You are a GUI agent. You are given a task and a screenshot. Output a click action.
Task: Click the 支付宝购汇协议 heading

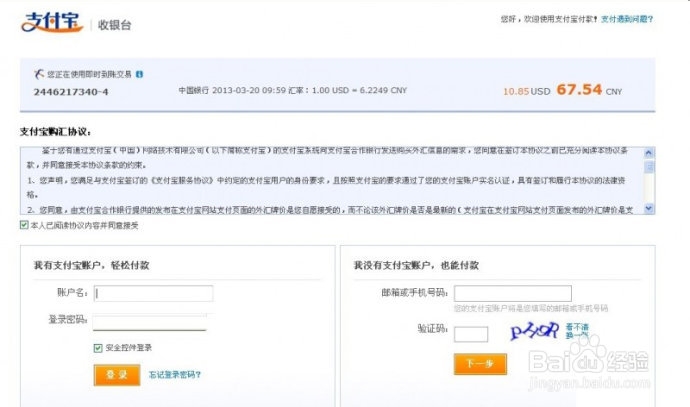click(55, 132)
